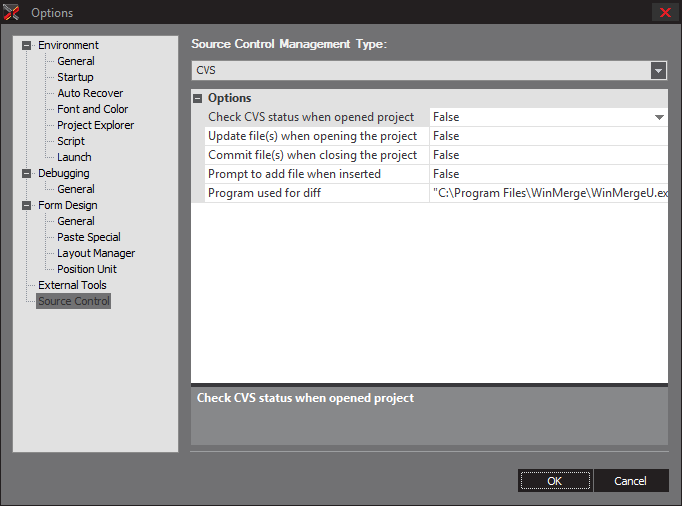The height and width of the screenshot is (506, 682).
Task: Select Update file(s) when opening the project row
Action: pos(312,136)
